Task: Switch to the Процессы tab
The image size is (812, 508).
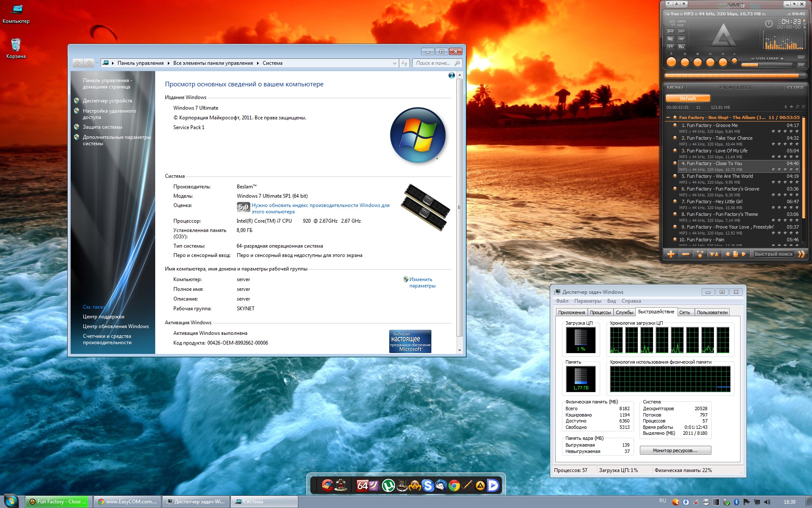Action: coord(600,312)
